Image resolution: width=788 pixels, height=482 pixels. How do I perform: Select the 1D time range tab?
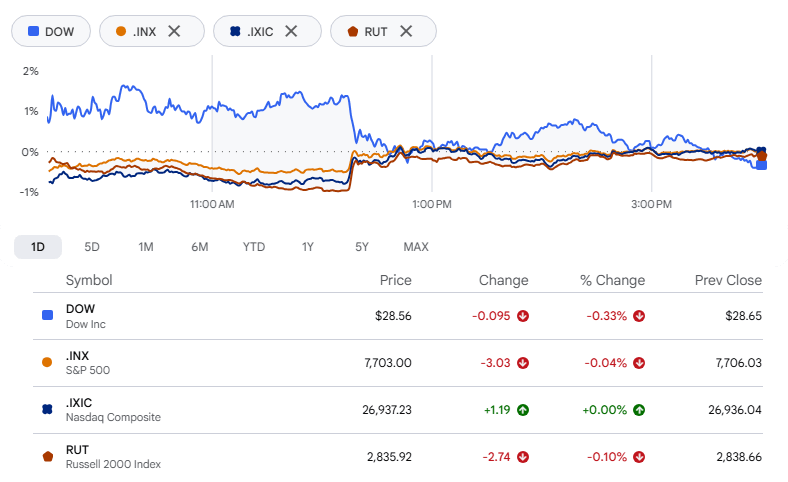click(x=38, y=247)
